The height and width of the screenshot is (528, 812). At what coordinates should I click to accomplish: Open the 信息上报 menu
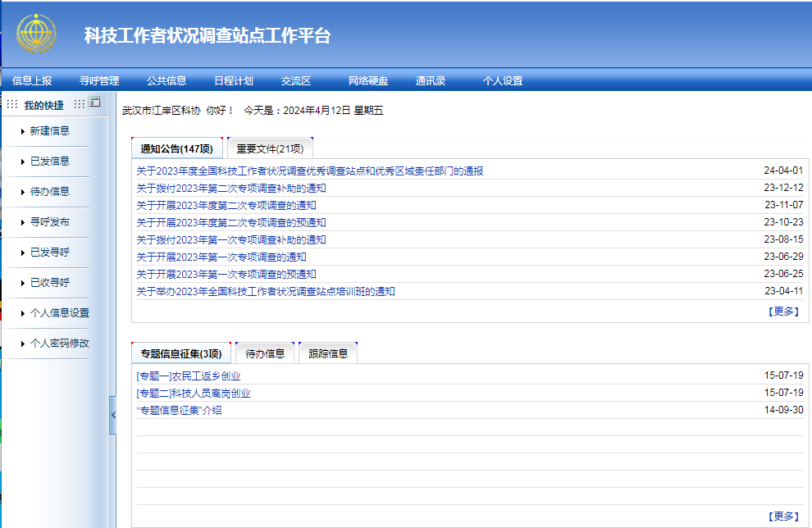click(32, 80)
